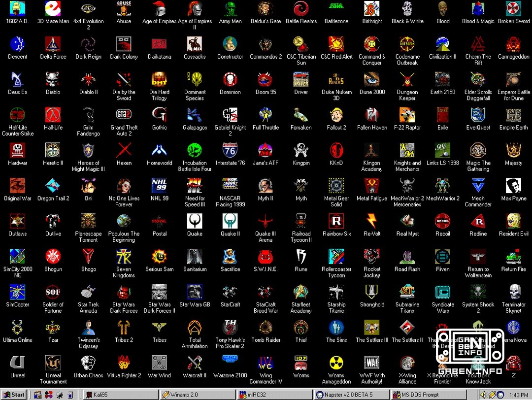Switch to mIRC32 taskbar button
Screen dimensions: 532x400
point(275,395)
